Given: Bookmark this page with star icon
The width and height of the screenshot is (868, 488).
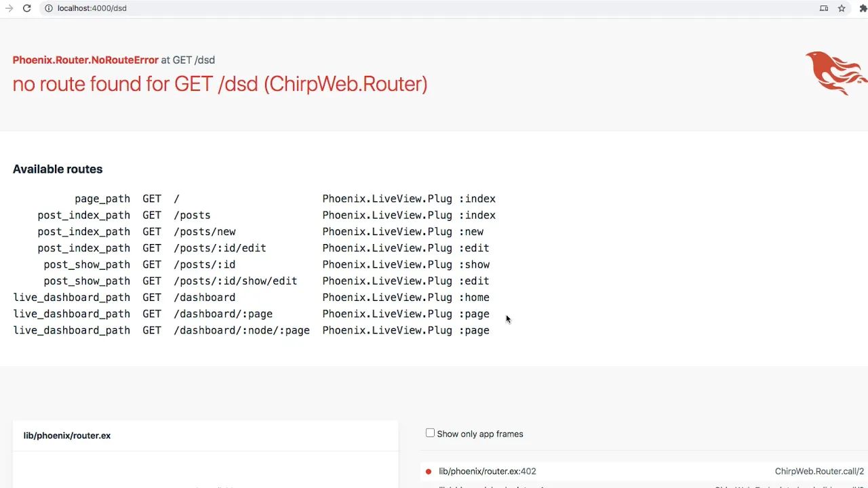Looking at the screenshot, I should (x=842, y=8).
